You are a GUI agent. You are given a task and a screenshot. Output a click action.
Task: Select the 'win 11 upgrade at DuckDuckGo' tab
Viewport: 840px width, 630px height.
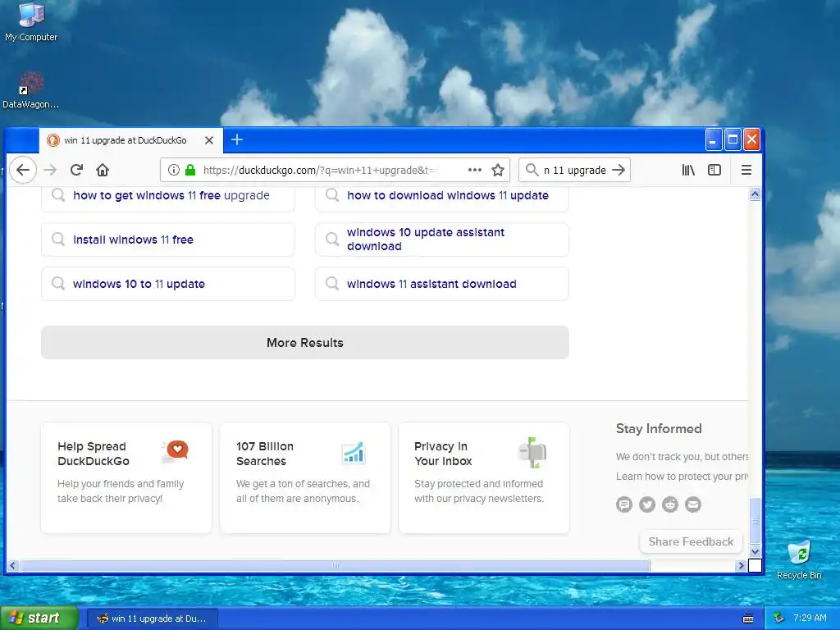point(130,140)
